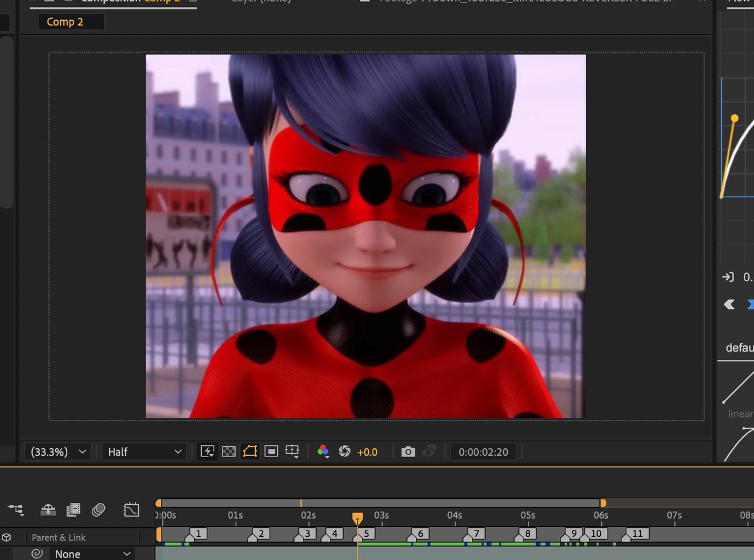
Task: Open the composition mini-flowchart icon
Action: tap(16, 510)
